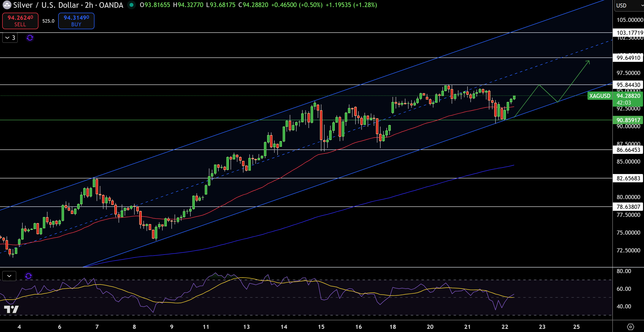Click the RSI 60.00 axis value
This screenshot has width=644, height=332.
click(x=624, y=289)
